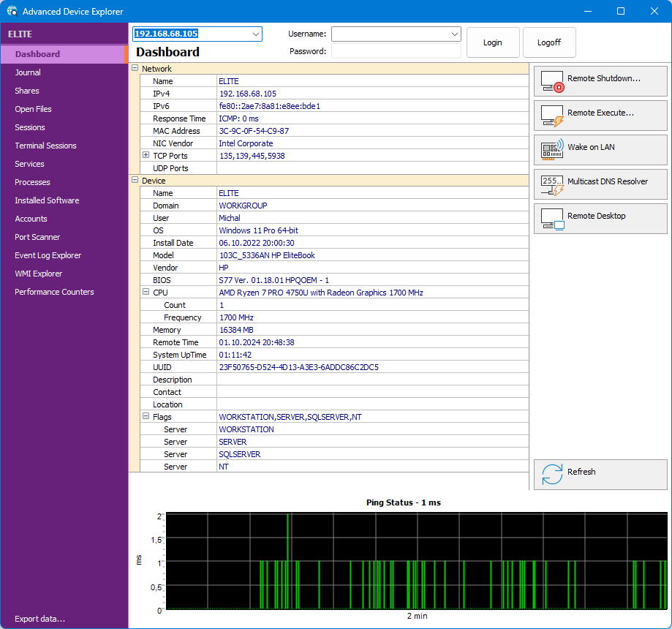Select the Server SQLSERVER flag row
This screenshot has height=629, width=672.
point(334,454)
